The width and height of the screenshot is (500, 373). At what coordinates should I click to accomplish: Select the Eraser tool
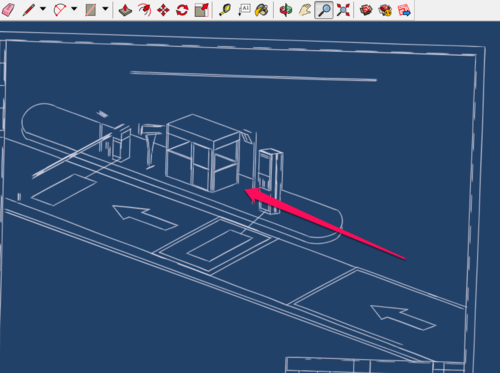8,10
